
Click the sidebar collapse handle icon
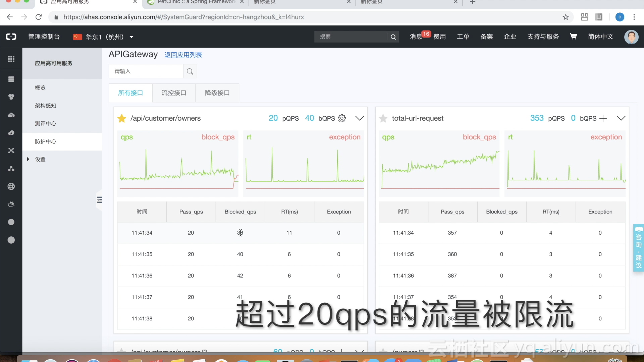[x=100, y=200]
